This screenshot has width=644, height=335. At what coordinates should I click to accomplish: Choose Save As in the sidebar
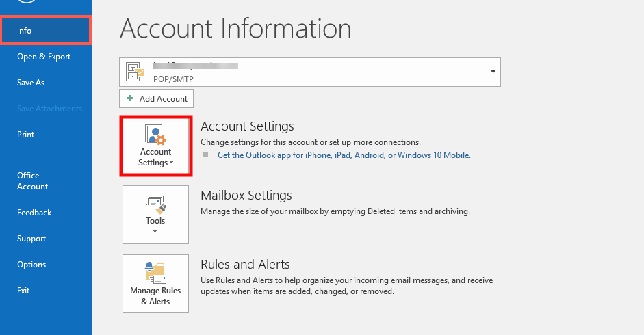pos(31,83)
